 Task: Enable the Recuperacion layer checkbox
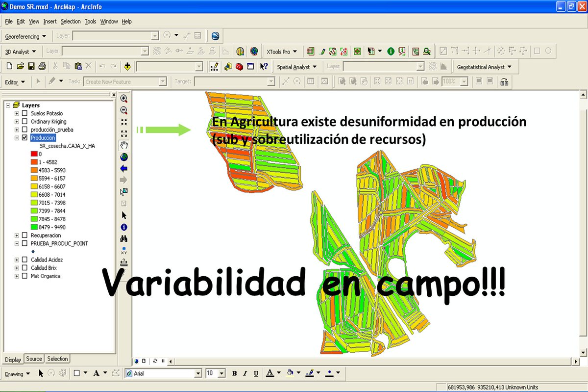coord(24,235)
